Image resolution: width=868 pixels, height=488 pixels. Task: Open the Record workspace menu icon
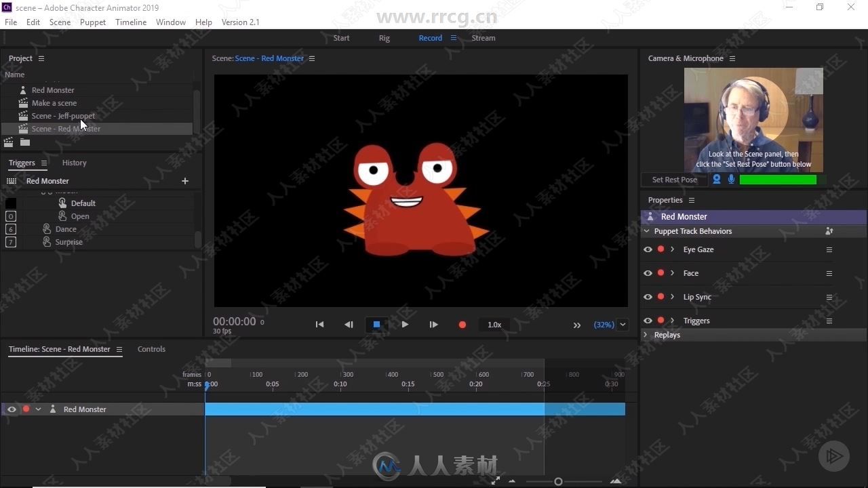point(454,38)
